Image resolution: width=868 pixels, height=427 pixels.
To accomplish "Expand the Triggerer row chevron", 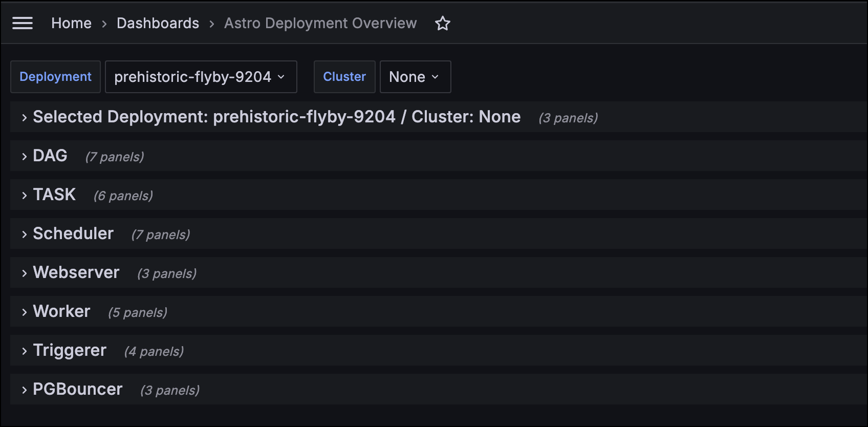I will coord(24,351).
